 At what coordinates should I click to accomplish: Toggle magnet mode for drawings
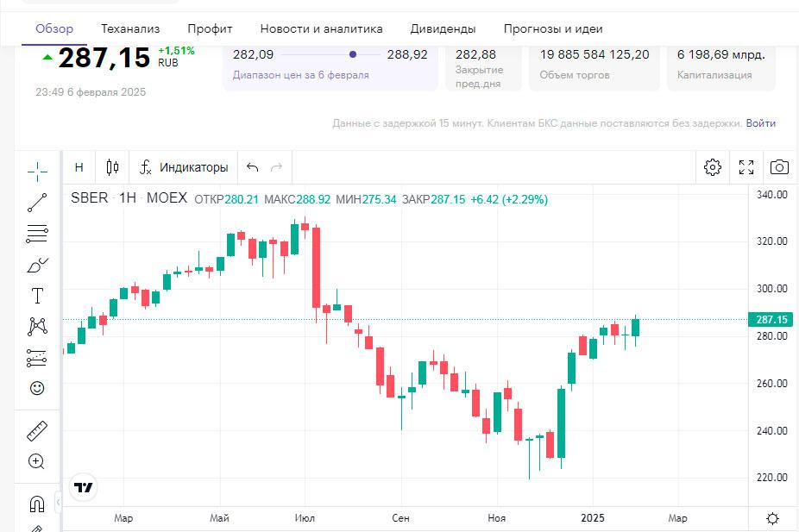pyautogui.click(x=37, y=504)
